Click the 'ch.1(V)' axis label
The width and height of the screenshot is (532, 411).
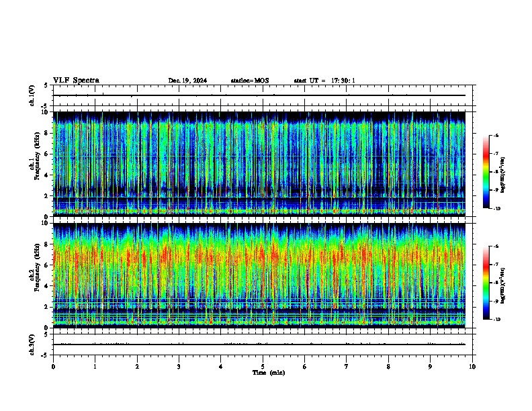coord(32,95)
